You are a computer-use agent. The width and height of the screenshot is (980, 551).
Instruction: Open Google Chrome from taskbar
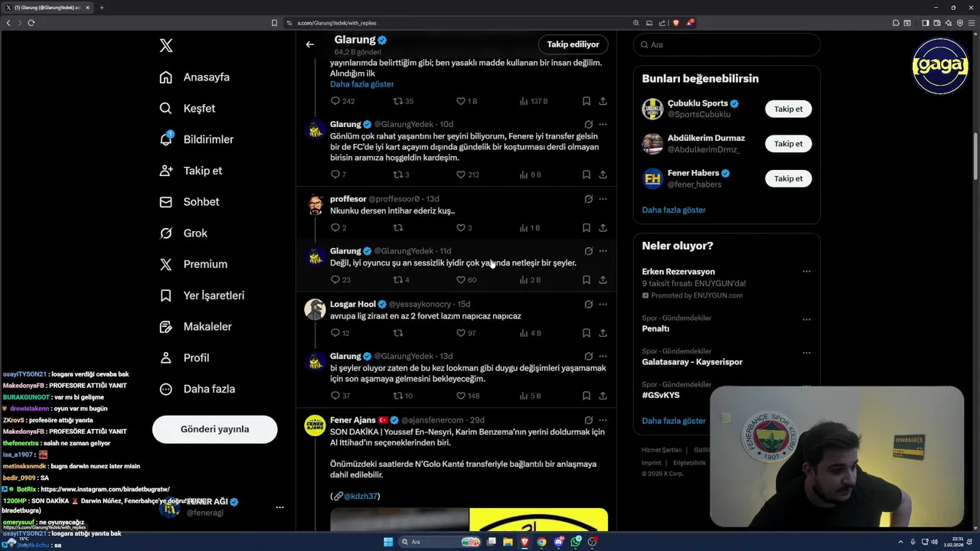point(541,542)
